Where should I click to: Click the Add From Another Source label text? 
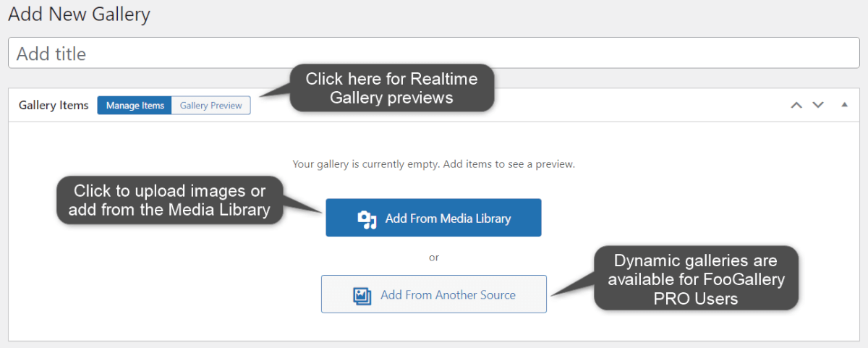448,294
